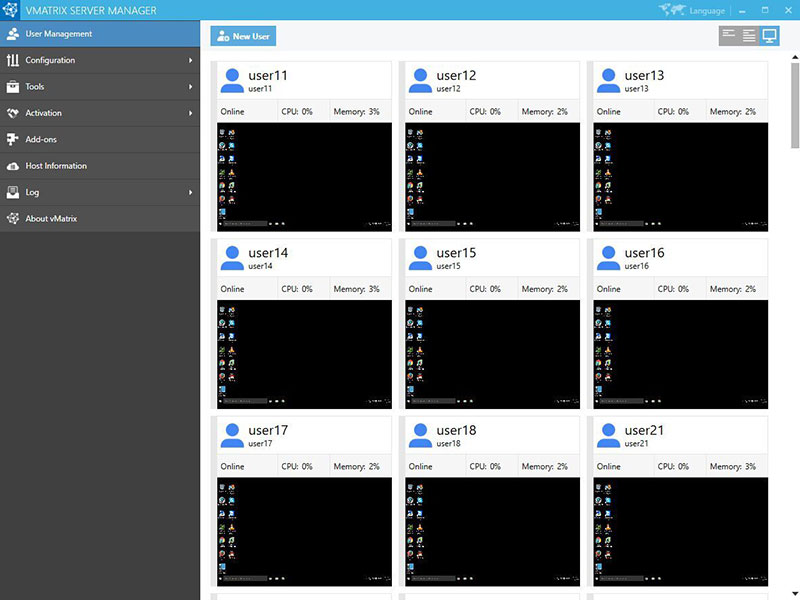
Task: Enable the screen preview view mode
Action: click(770, 34)
